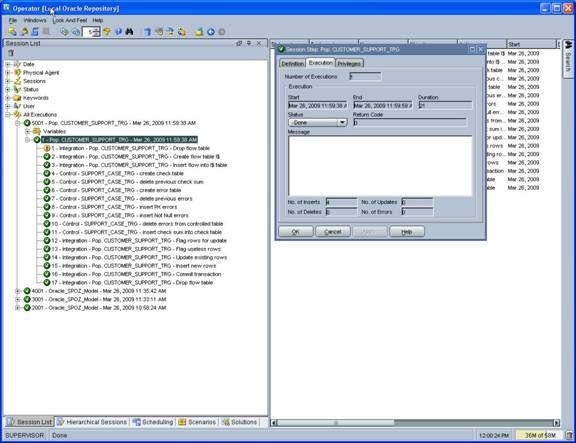Image resolution: width=576 pixels, height=443 pixels.
Task: Open the Look And Feel menu
Action: [70, 20]
